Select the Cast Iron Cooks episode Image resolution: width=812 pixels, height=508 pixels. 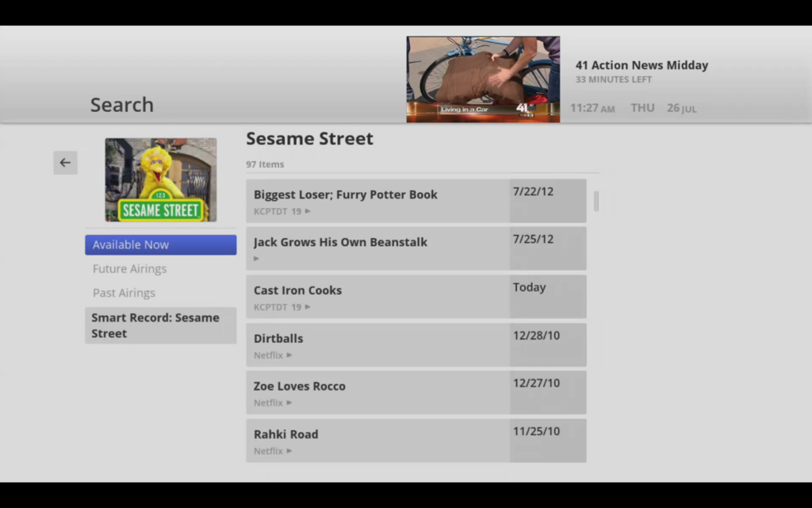point(297,291)
